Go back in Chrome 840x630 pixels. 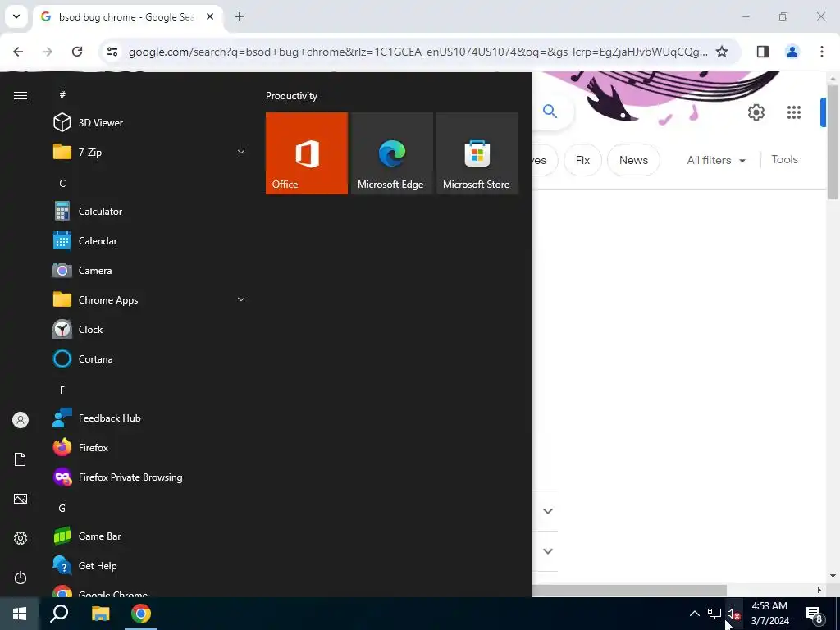pyautogui.click(x=18, y=52)
